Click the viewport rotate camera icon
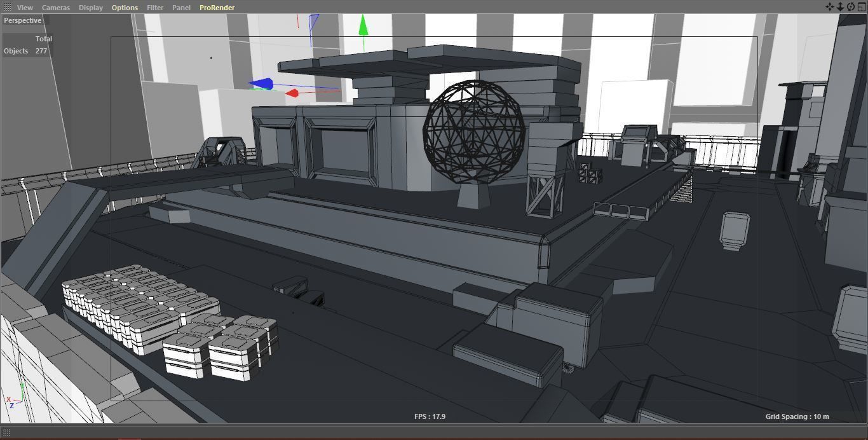 (851, 7)
